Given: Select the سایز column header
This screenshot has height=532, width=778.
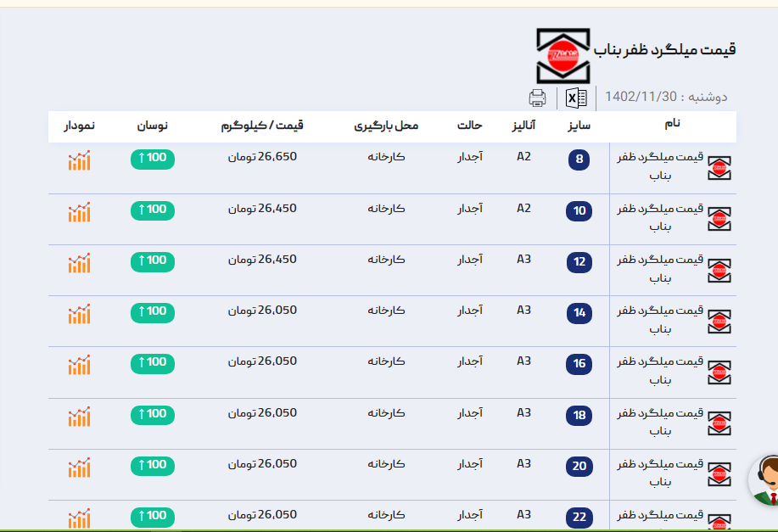Looking at the screenshot, I should pyautogui.click(x=579, y=126).
